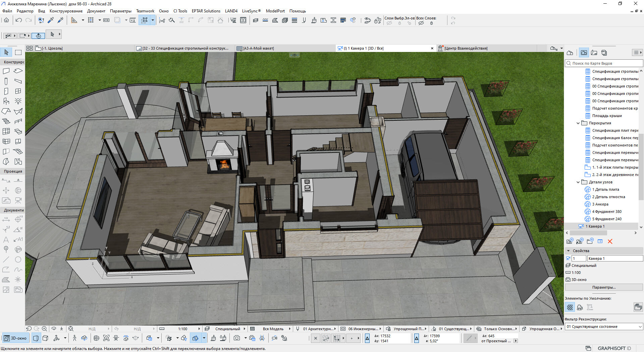Delete view using red X icon
The height and width of the screenshot is (352, 644).
point(610,241)
